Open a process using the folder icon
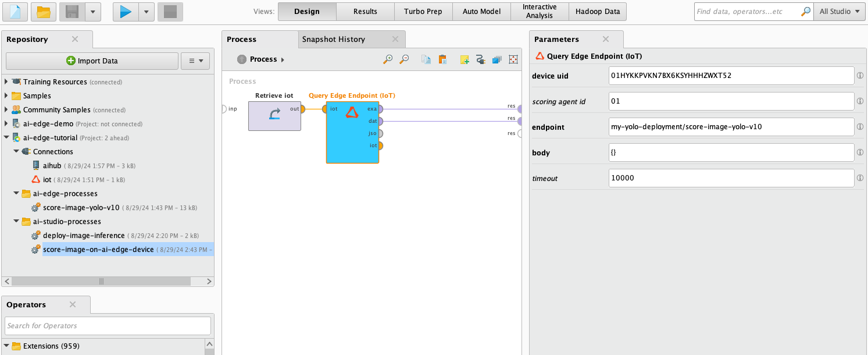 tap(43, 12)
